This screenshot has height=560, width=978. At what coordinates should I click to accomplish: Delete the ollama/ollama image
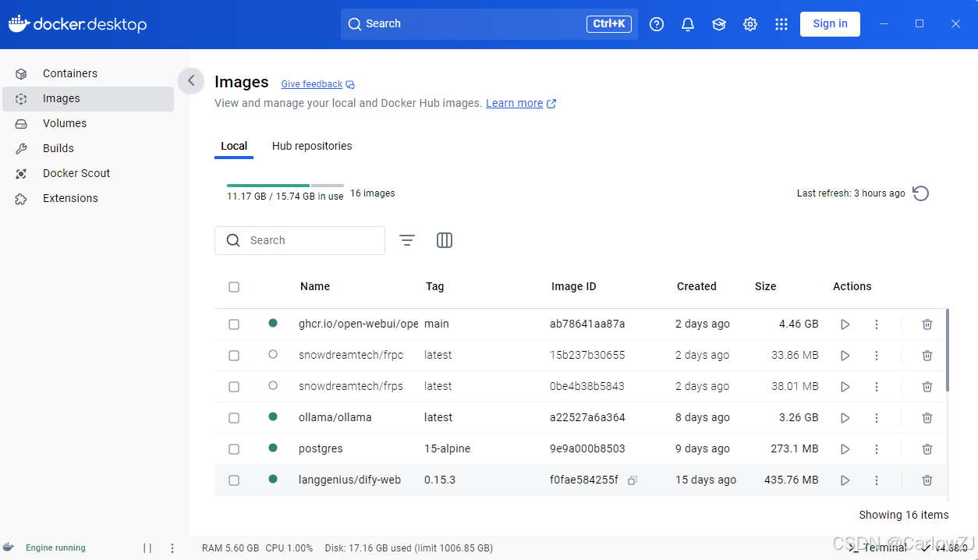(927, 417)
